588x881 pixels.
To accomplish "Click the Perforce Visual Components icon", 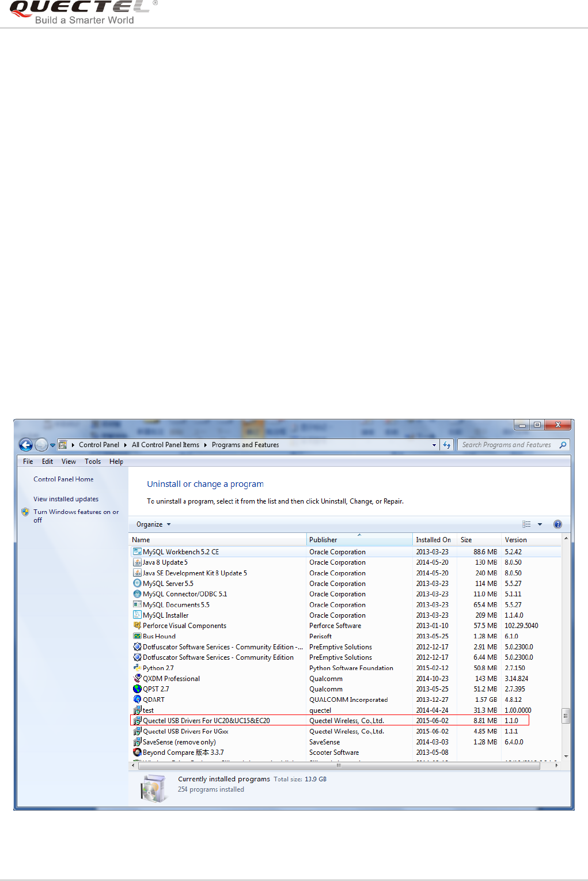I will click(x=137, y=626).
